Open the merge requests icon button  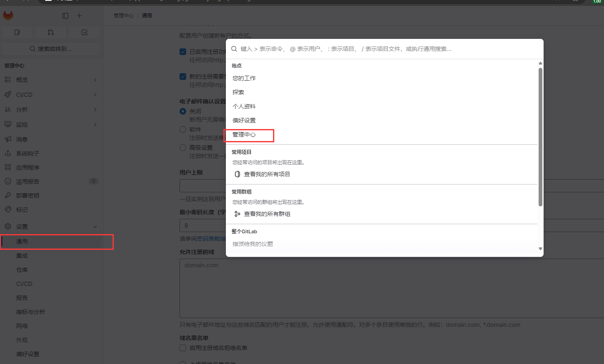[50, 32]
